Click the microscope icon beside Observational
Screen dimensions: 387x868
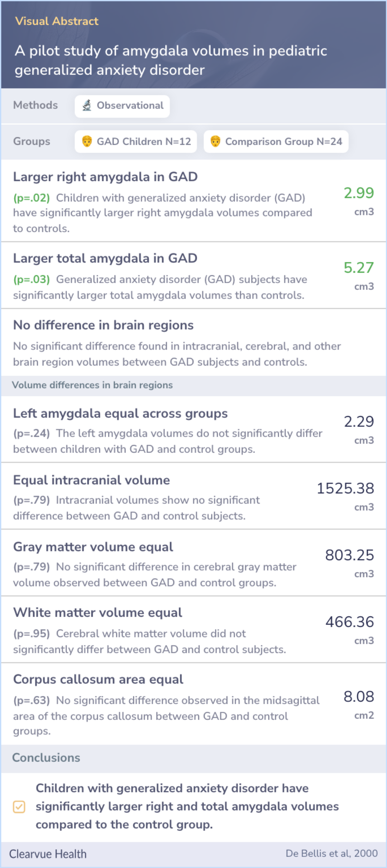point(87,106)
